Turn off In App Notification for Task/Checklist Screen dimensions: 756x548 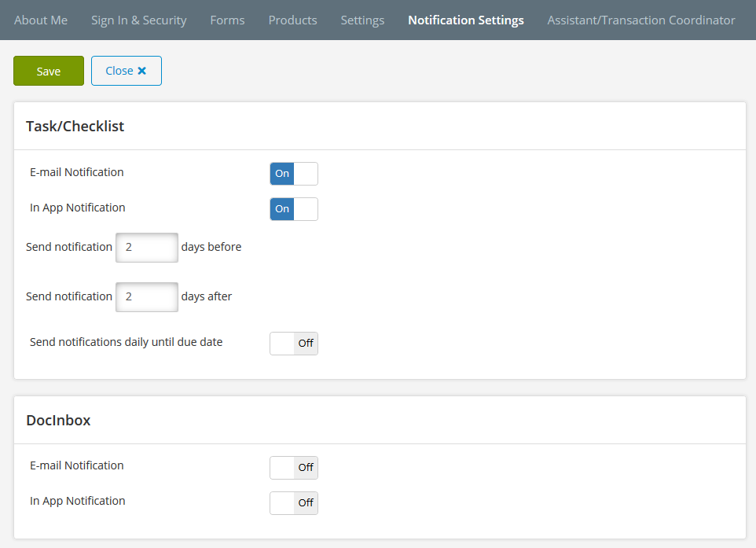point(293,208)
